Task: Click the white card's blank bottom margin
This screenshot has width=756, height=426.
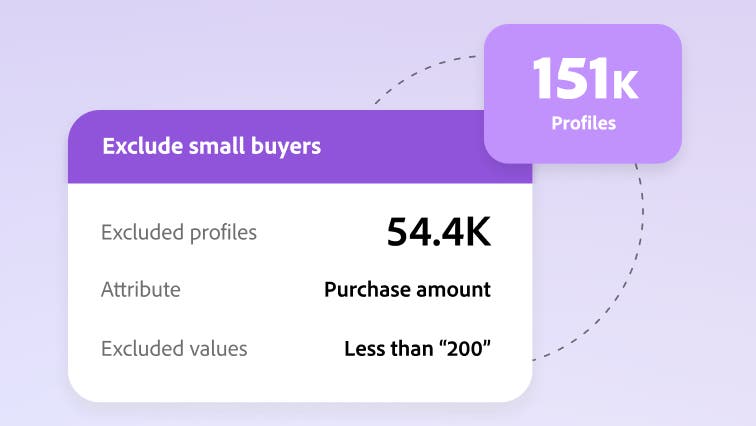Action: pyautogui.click(x=300, y=386)
